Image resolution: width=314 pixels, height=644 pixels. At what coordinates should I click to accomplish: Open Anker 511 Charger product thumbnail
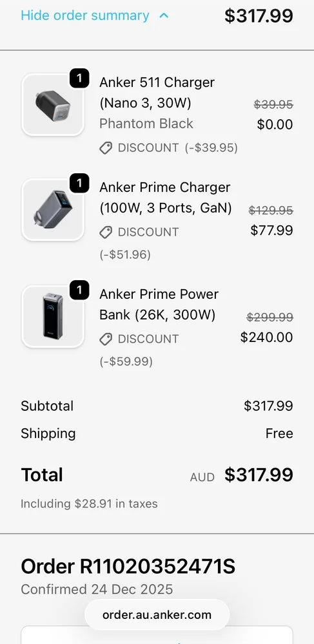[53, 105]
